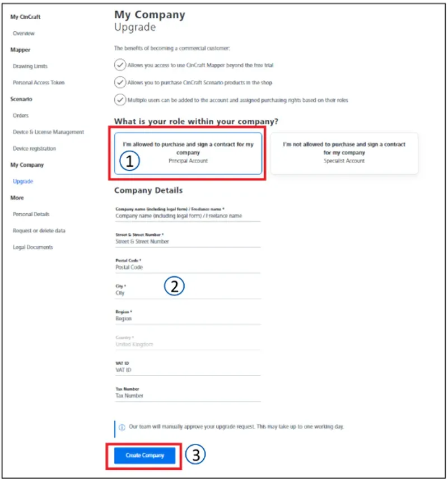448x482 pixels.
Task: Click the City input field
Action: (x=188, y=293)
